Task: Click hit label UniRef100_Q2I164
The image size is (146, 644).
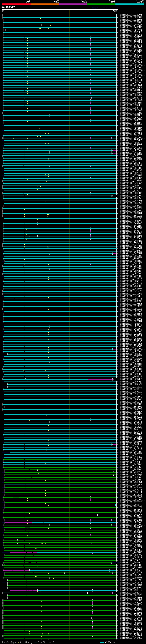Action: click(131, 85)
